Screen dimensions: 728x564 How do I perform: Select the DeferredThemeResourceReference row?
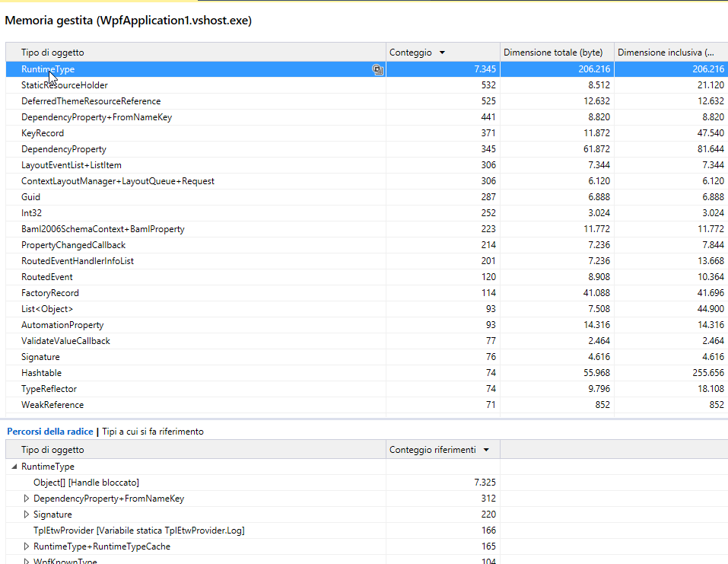(x=367, y=101)
